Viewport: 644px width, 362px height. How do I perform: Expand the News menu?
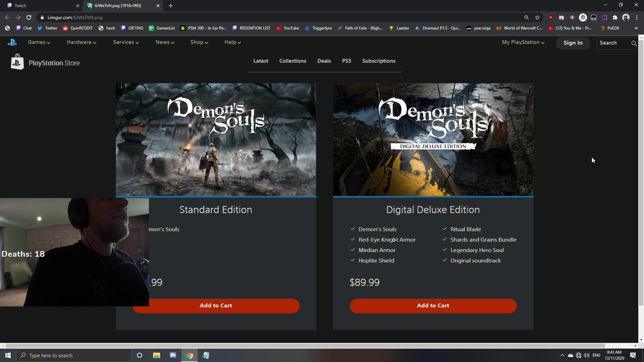165,42
